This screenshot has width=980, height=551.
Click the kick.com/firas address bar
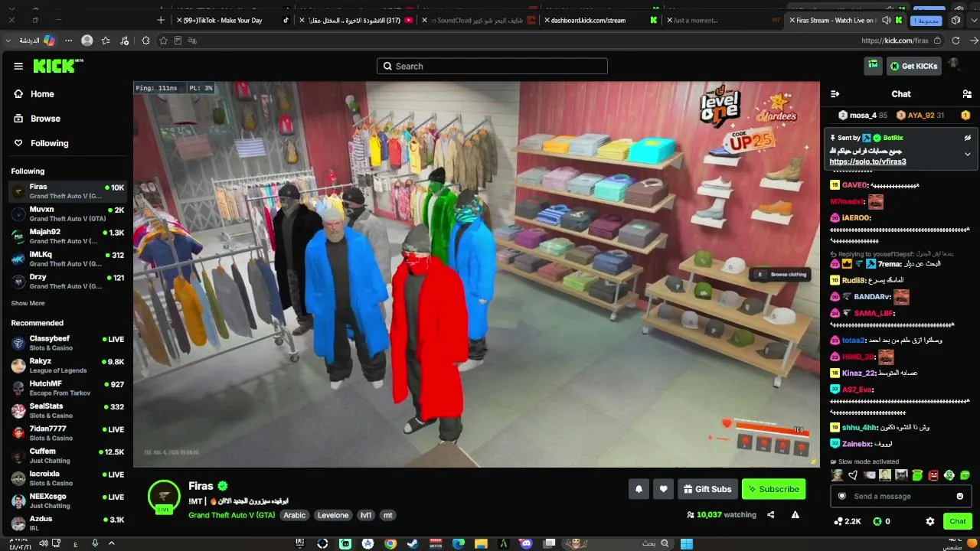click(894, 41)
